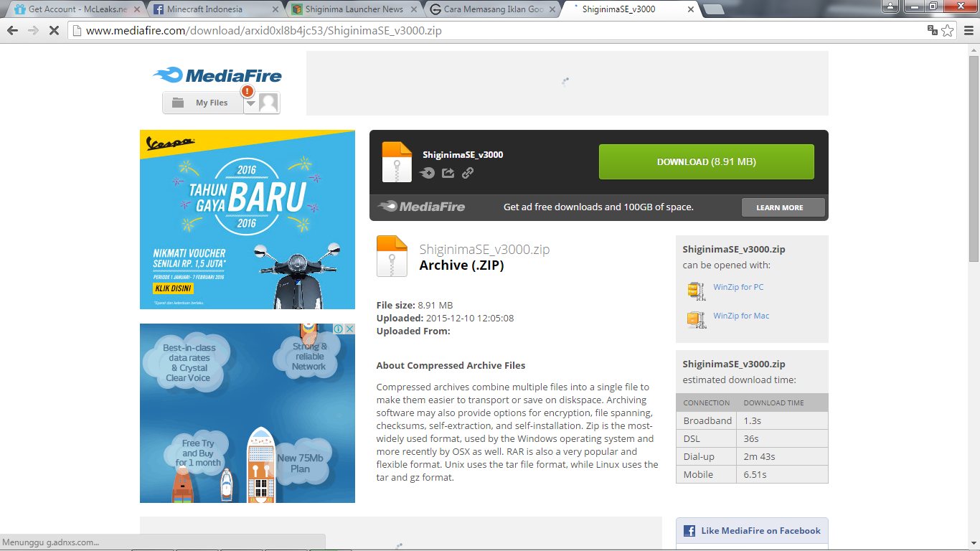Viewport: 980px width, 551px height.
Task: Save file to my MediaFire account icon
Action: 427,173
